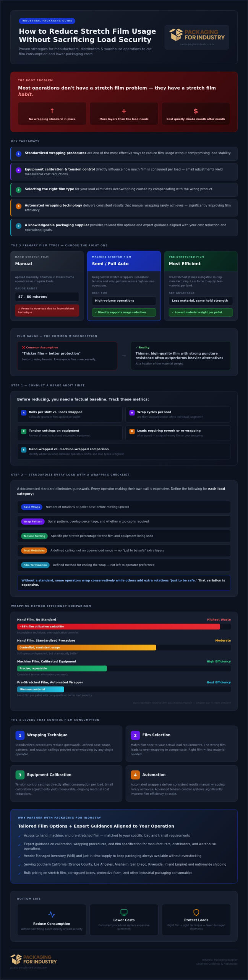Click the pulse icon above 'Reduce Consumption'
Image resolution: width=248 pixels, height=980 pixels.
[52, 914]
